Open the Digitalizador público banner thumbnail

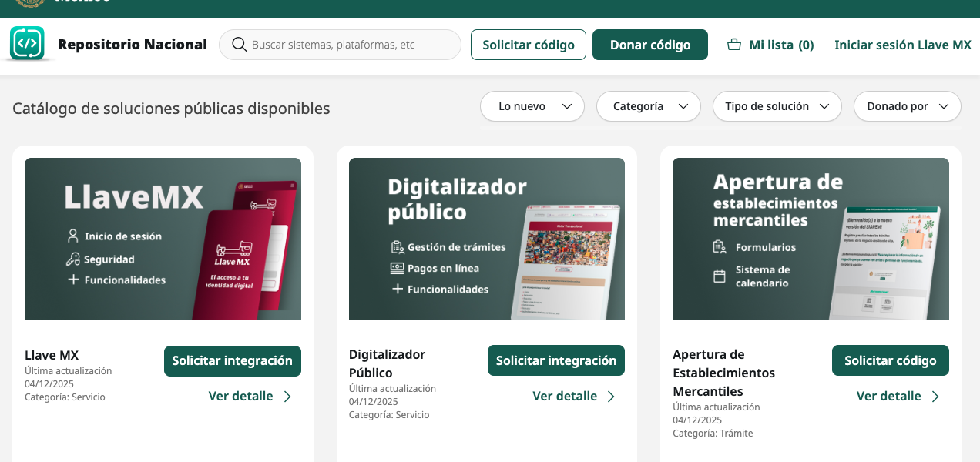pos(486,239)
